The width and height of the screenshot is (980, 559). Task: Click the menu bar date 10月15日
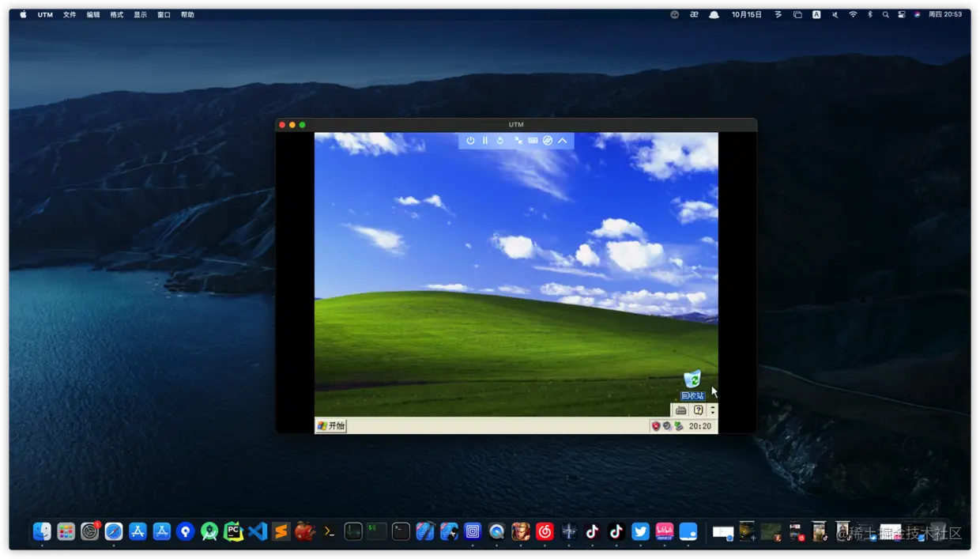(747, 14)
